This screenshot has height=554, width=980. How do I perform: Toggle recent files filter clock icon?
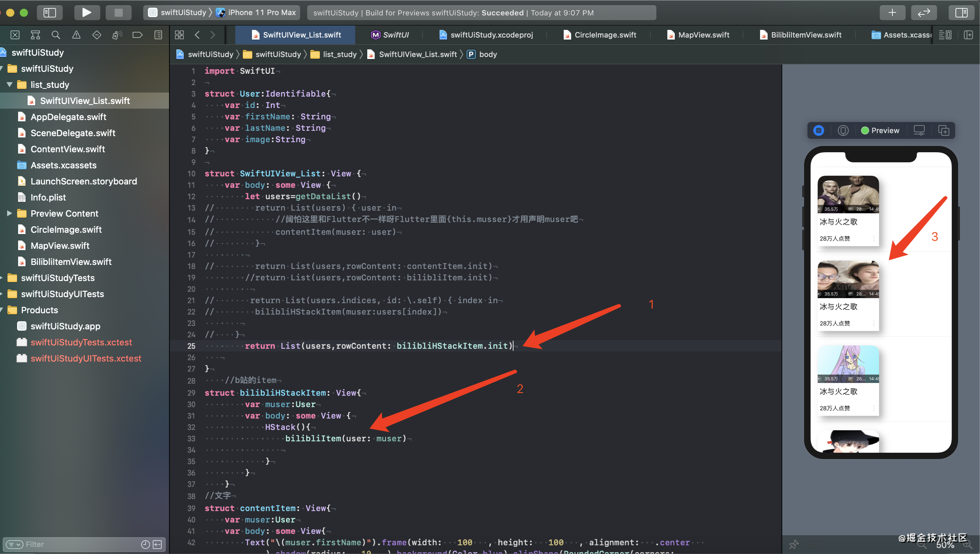point(145,545)
